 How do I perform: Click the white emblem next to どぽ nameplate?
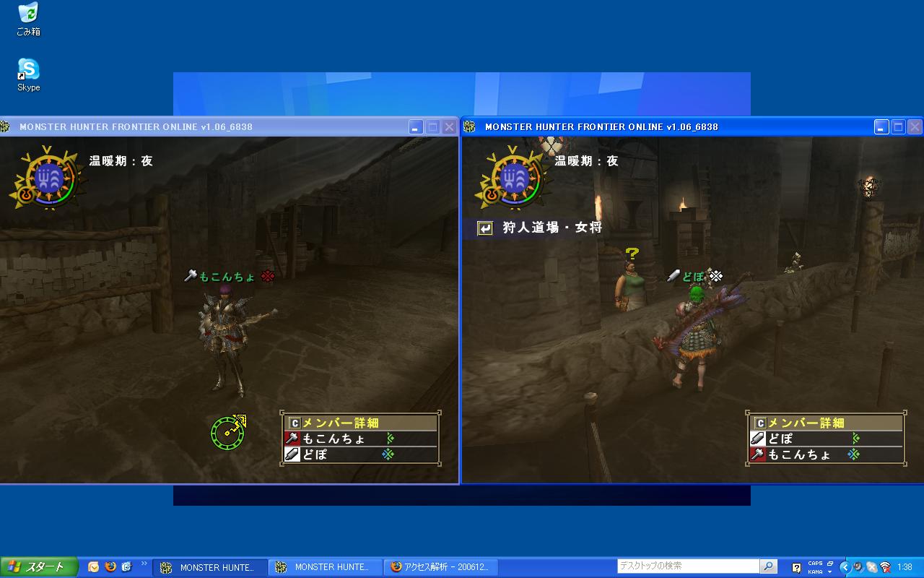(715, 275)
